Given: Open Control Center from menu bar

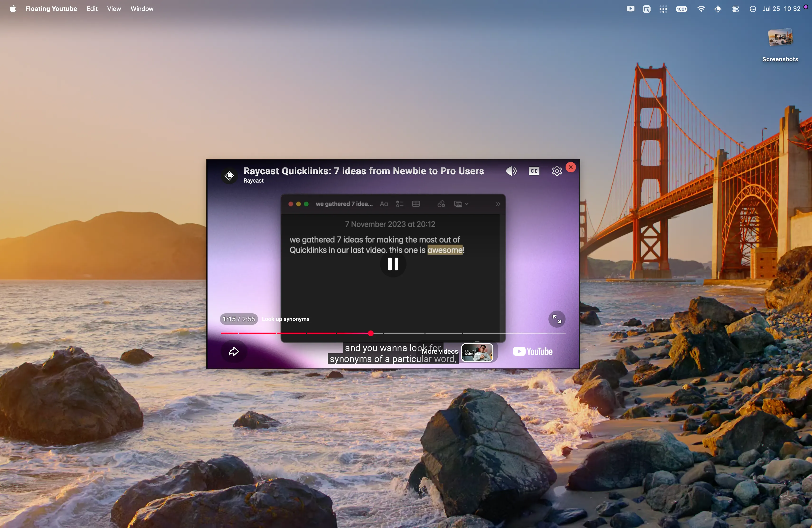Looking at the screenshot, I should tap(735, 9).
